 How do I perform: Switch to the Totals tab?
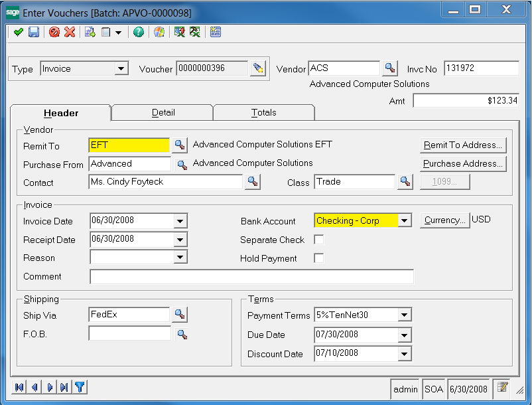[263, 113]
